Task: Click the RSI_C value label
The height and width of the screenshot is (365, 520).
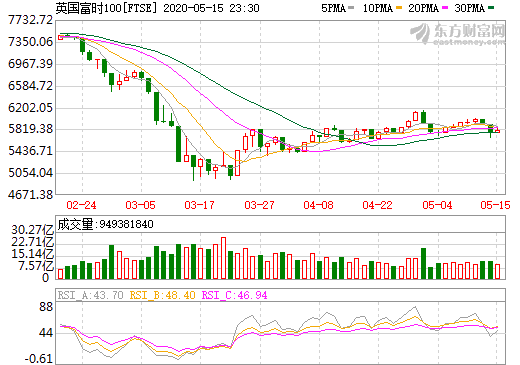Action: click(235, 295)
